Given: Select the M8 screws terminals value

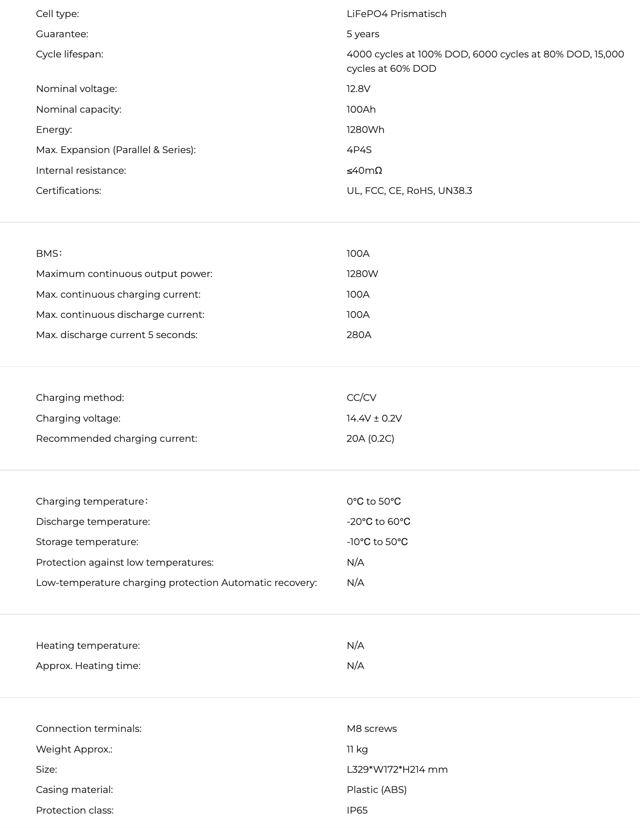Looking at the screenshot, I should tap(371, 729).
